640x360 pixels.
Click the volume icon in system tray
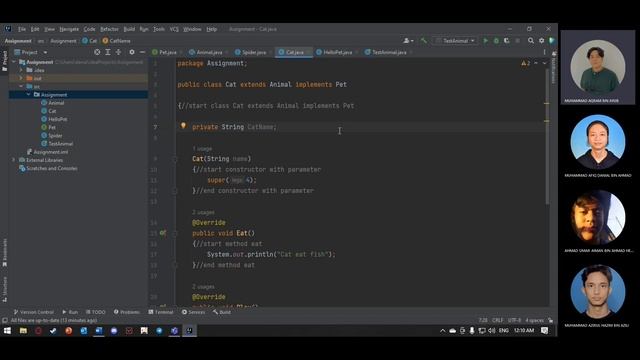coord(491,331)
